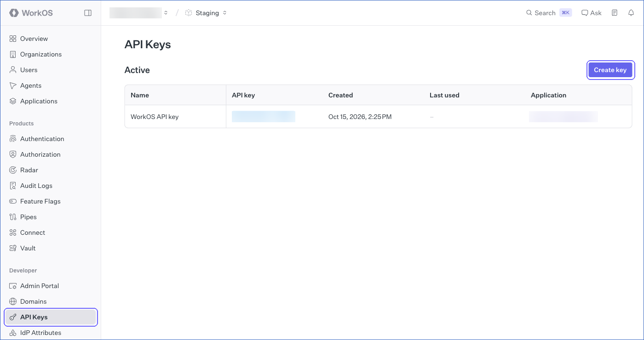Click the Authentication fingerprint icon
Screen dimensions: 644x340
(13, 139)
